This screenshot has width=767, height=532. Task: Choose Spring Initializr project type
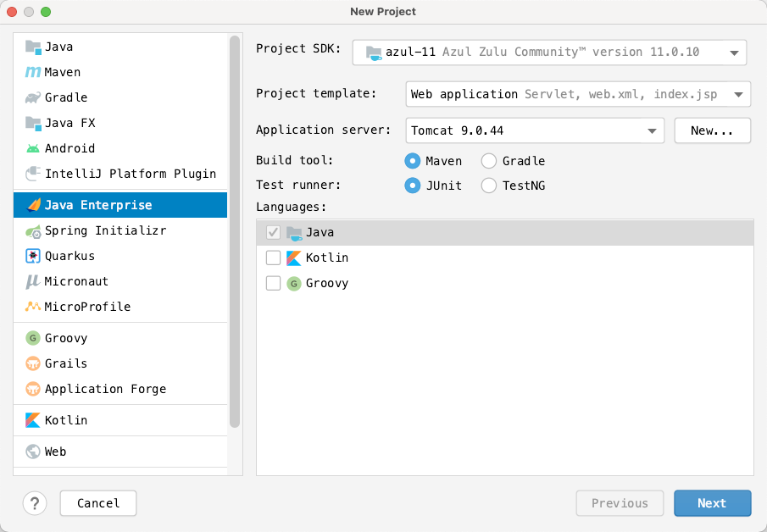pyautogui.click(x=120, y=230)
